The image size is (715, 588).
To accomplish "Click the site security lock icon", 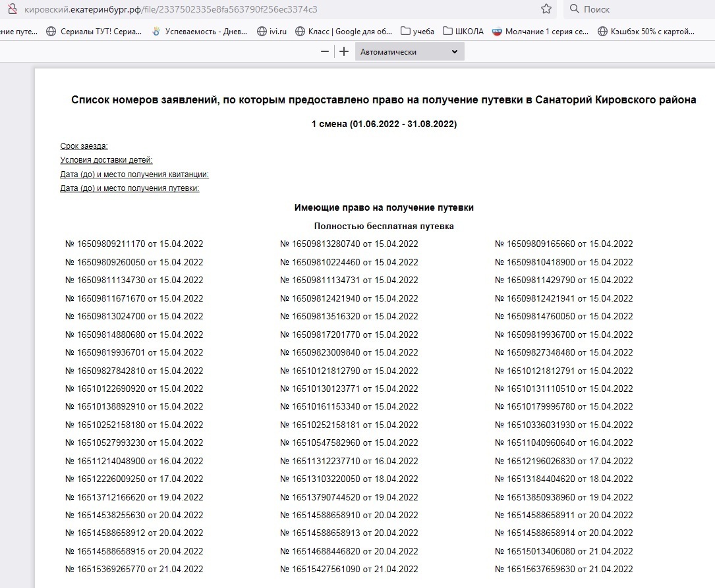I will [x=11, y=9].
